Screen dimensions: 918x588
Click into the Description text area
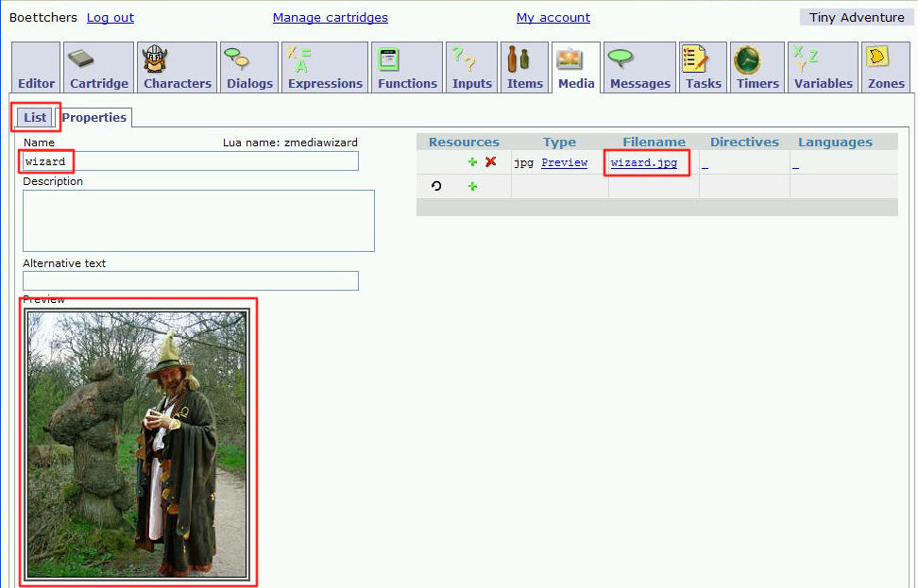198,221
